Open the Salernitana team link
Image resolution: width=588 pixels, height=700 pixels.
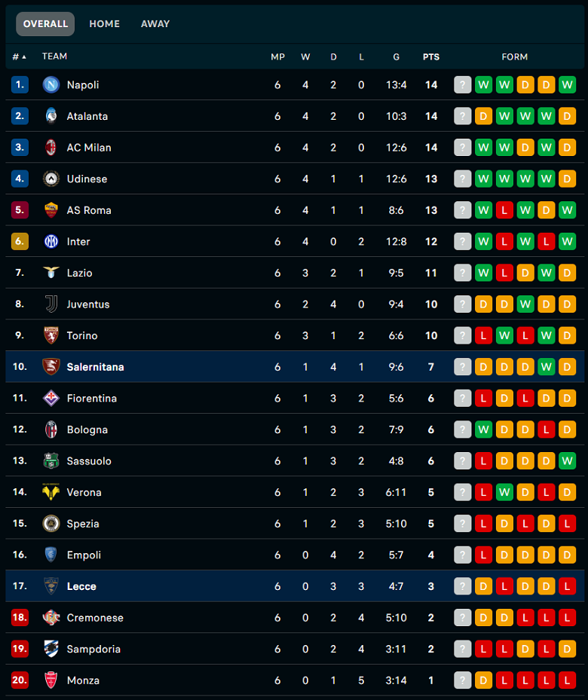(95, 367)
